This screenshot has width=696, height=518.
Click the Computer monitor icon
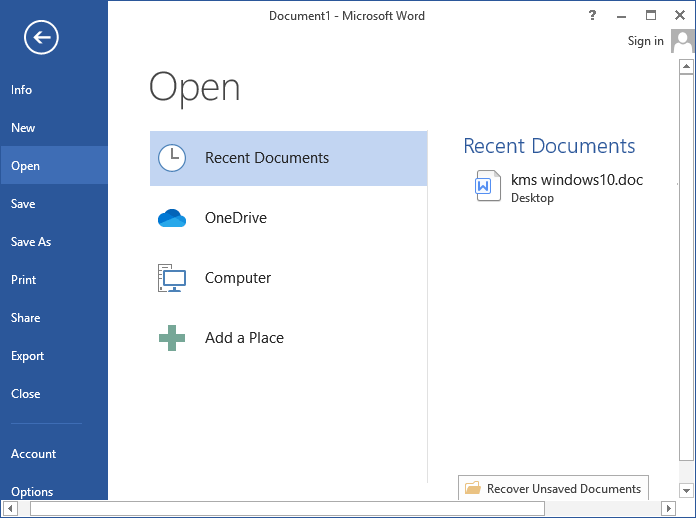[172, 278]
